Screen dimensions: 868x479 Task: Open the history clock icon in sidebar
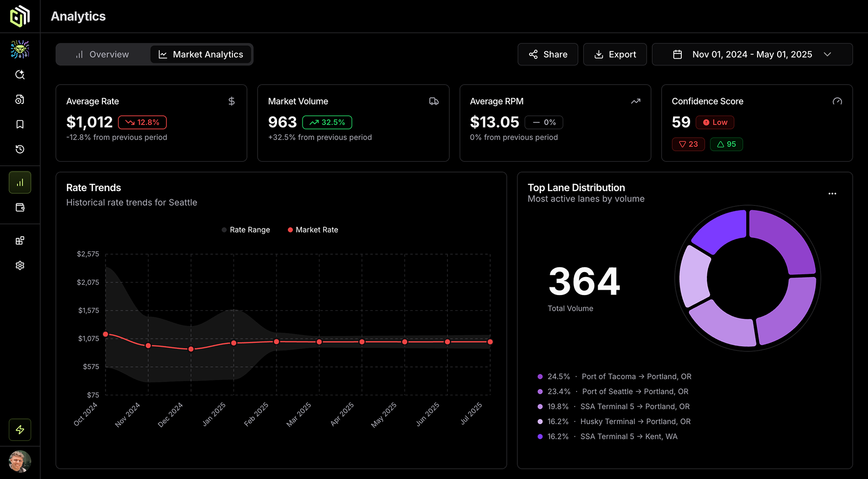[x=20, y=149]
